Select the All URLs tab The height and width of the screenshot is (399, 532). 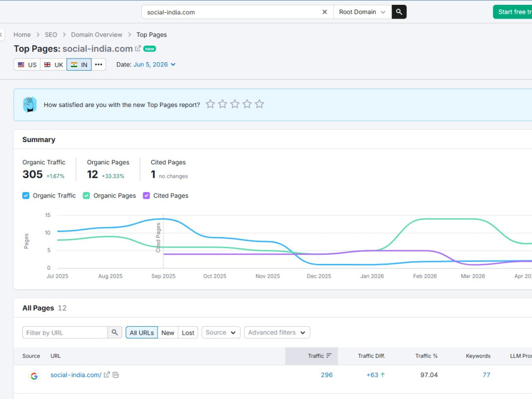tap(142, 332)
